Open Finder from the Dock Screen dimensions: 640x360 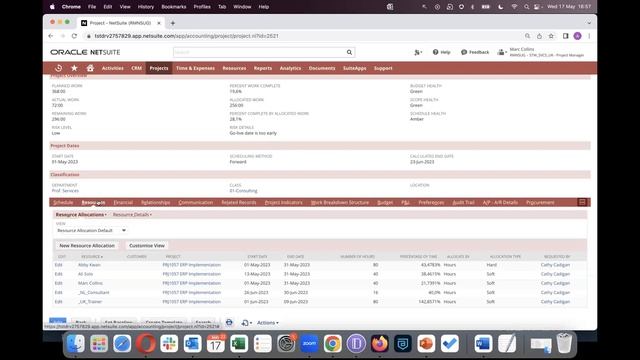point(76,344)
